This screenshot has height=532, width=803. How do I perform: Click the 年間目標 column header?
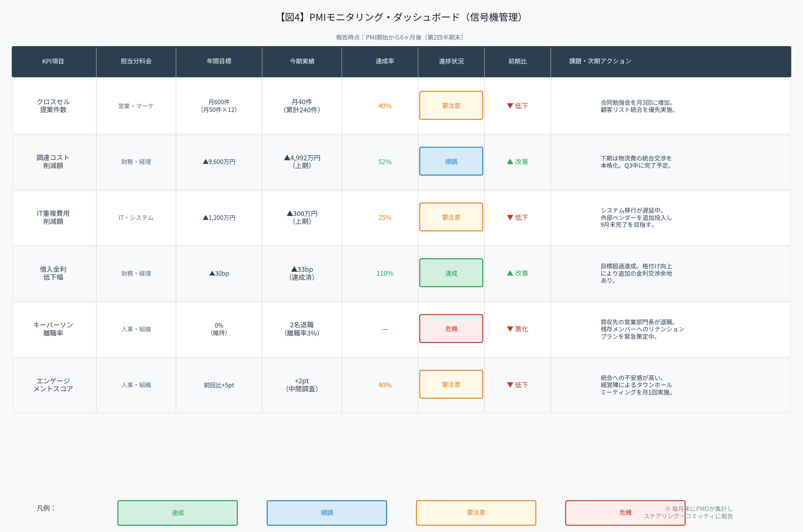219,61
